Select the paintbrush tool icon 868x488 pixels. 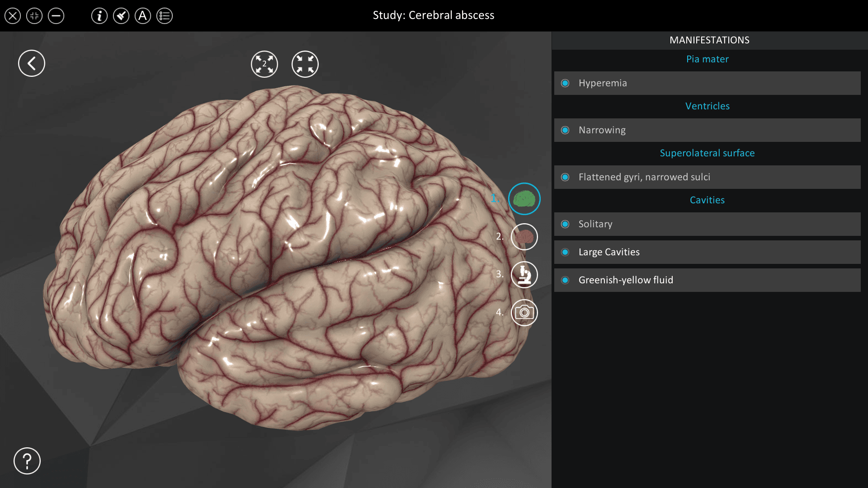(x=121, y=16)
